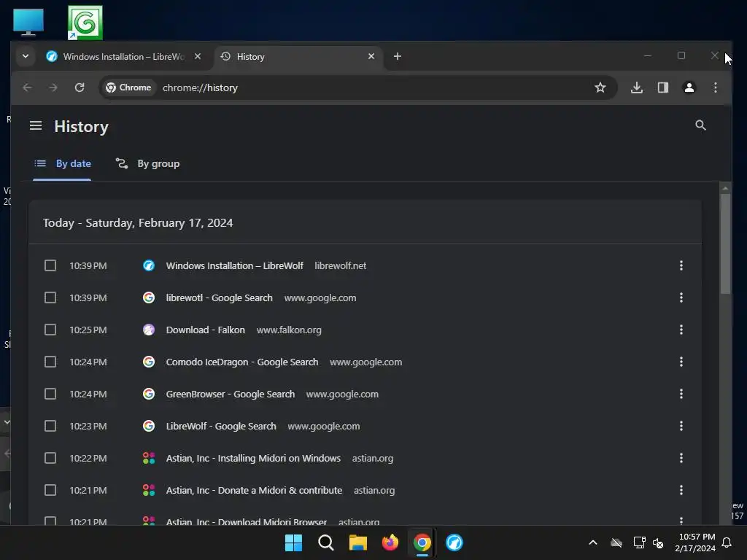The height and width of the screenshot is (560, 747).
Task: Launch Firefox from the taskbar
Action: [x=390, y=542]
